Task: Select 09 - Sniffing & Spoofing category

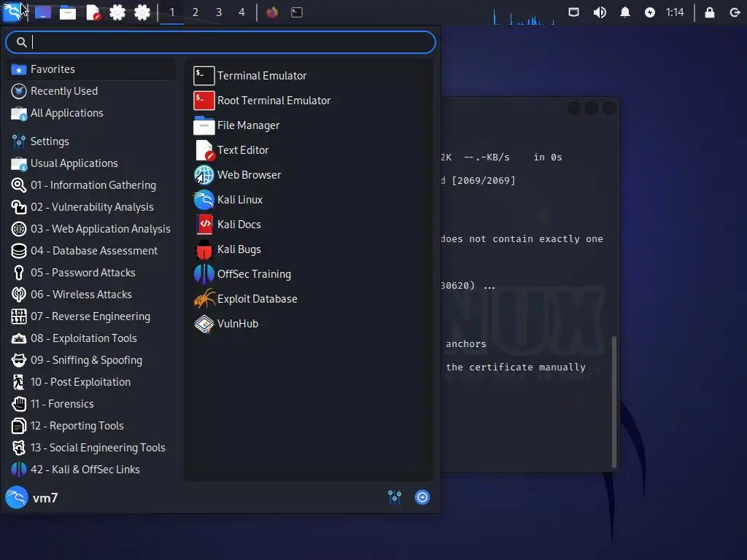Action: (x=91, y=360)
